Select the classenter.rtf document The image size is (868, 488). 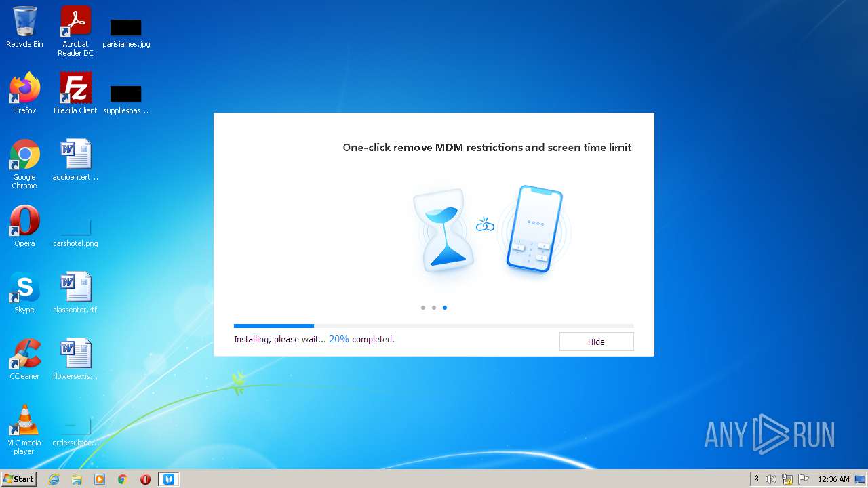(75, 293)
